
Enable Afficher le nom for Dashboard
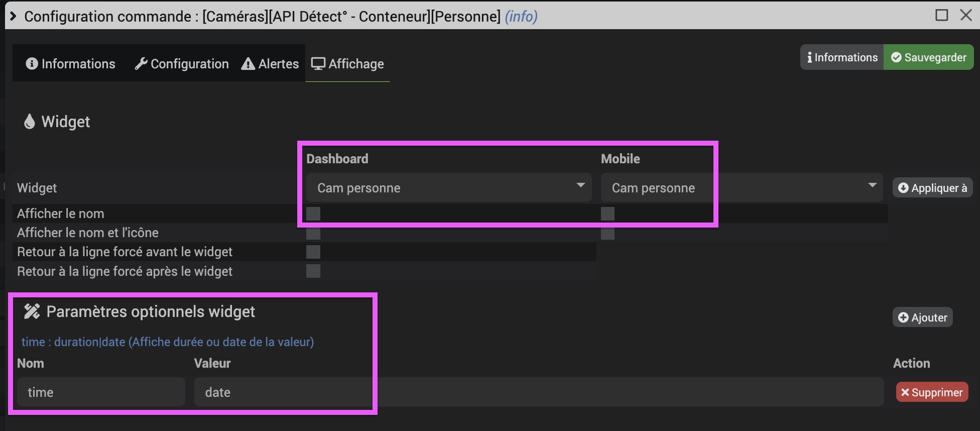pyautogui.click(x=313, y=213)
